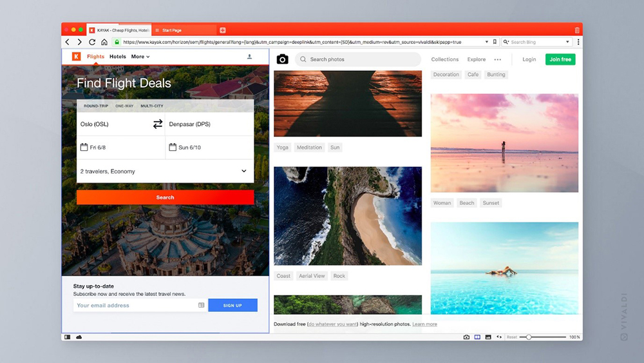Adjust the page zoom slider
Screen dimensions: 644x363
coord(529,337)
